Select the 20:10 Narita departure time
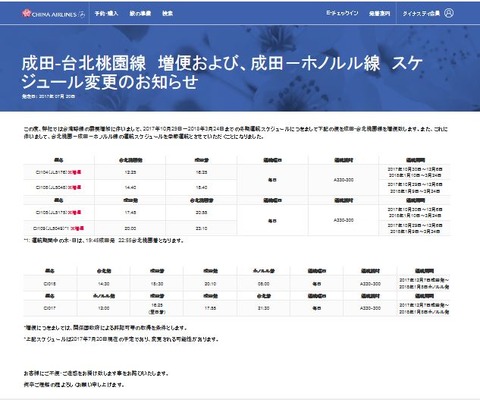This screenshot has width=480, height=400. point(210,284)
